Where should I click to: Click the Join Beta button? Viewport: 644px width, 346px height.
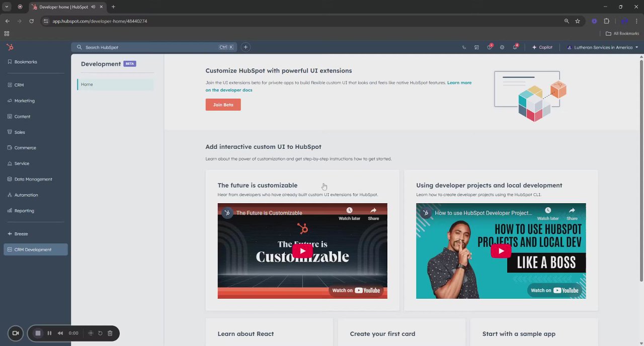point(223,105)
